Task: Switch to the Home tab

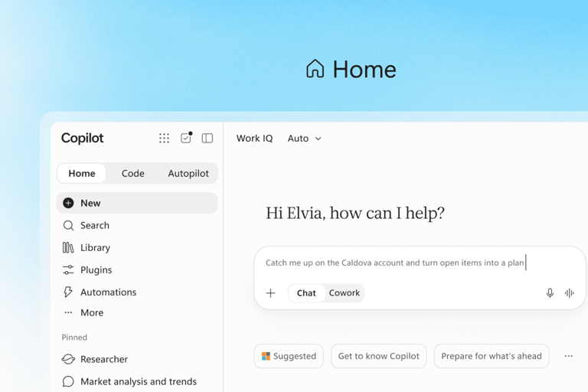Action: pos(82,173)
